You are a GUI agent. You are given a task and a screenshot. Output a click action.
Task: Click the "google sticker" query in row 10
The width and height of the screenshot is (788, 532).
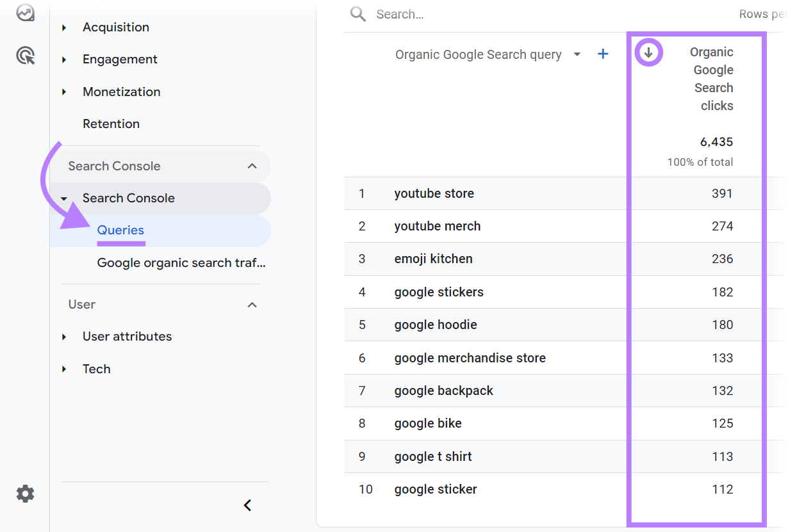pyautogui.click(x=436, y=489)
